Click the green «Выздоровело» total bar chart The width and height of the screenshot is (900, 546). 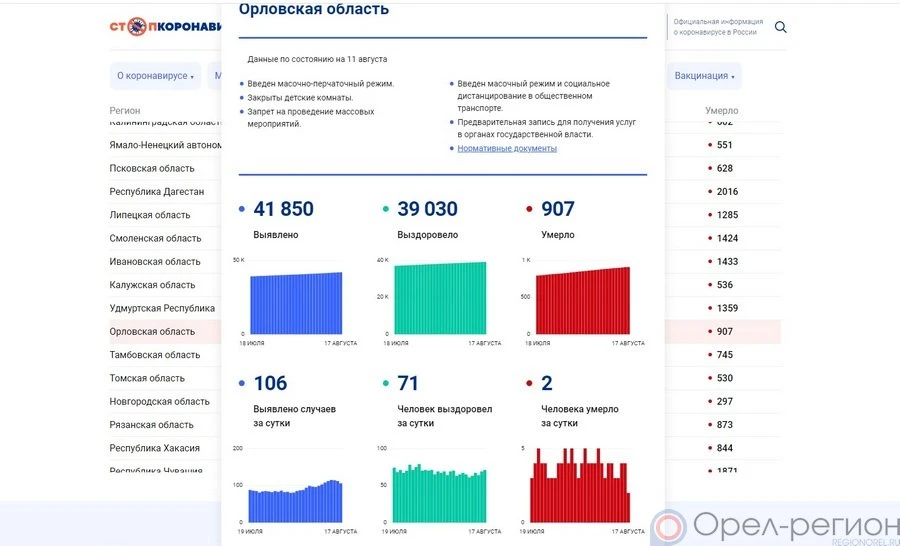pos(440,298)
